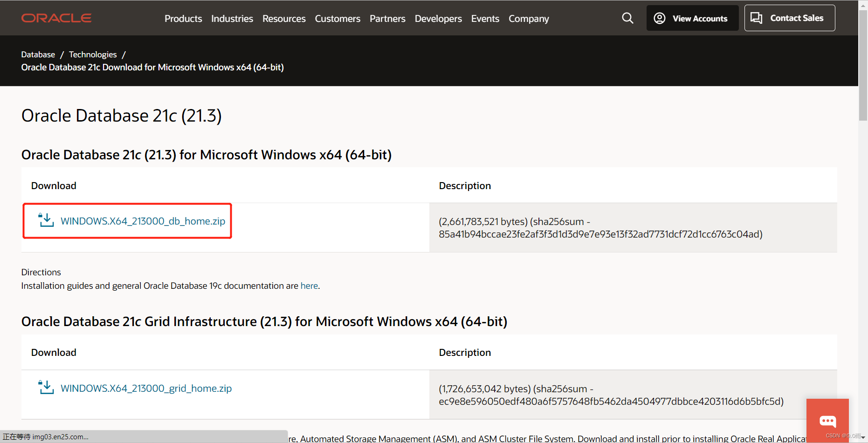
Task: Open the Resources menu
Action: click(x=283, y=19)
